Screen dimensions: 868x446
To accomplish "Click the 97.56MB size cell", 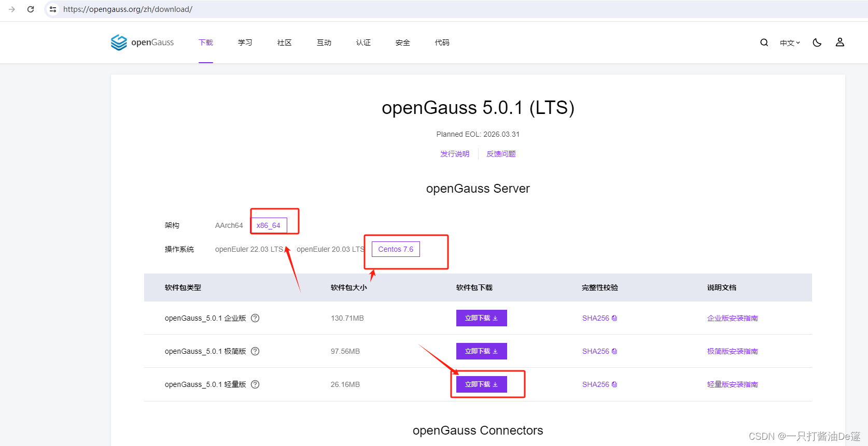I will pyautogui.click(x=345, y=351).
